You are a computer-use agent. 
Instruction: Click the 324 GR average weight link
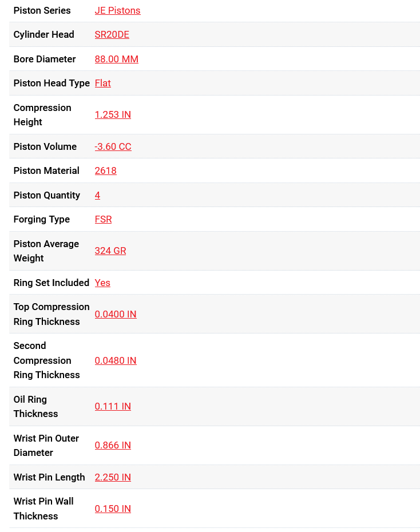(110, 251)
